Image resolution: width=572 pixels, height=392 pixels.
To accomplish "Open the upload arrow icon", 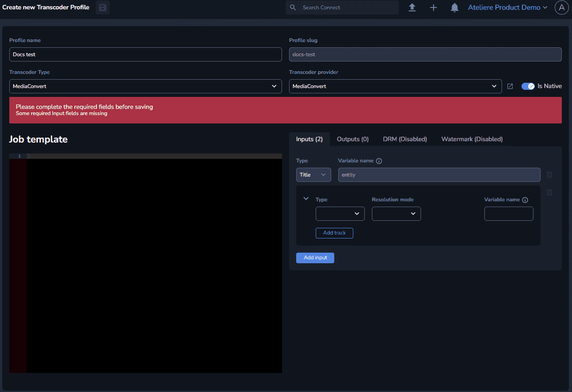I will (412, 8).
